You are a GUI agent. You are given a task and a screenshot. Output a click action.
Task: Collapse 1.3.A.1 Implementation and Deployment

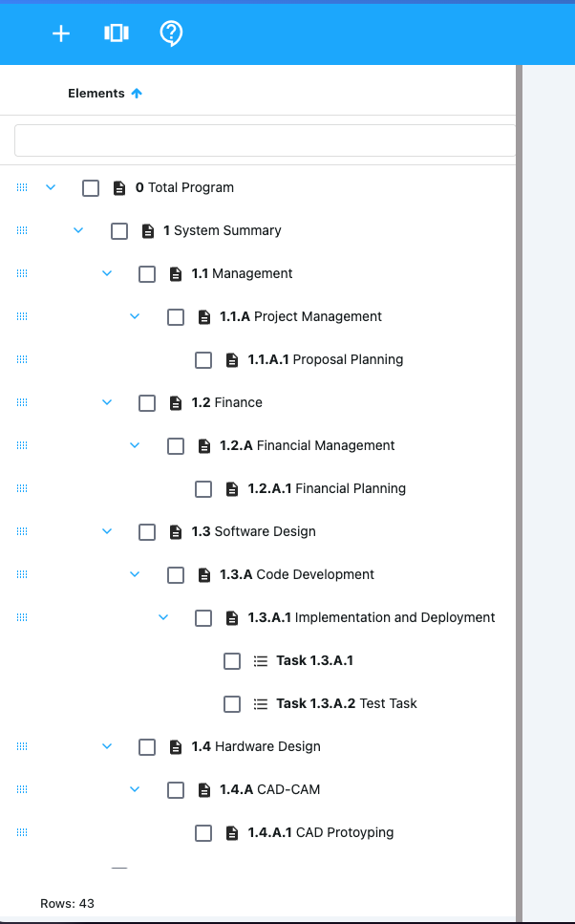tap(163, 617)
